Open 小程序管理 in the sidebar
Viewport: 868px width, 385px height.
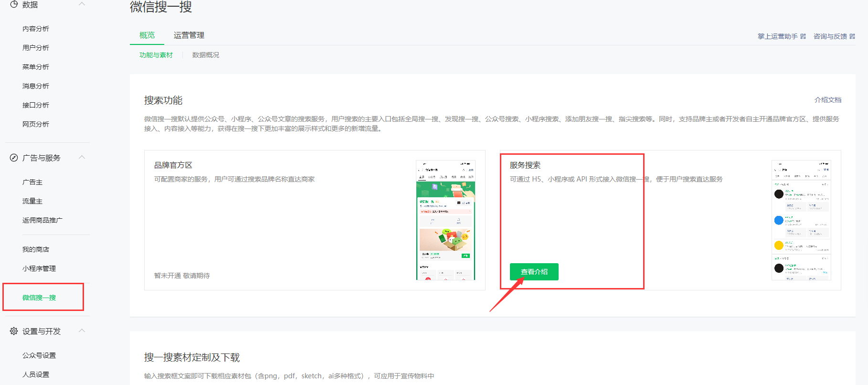click(x=39, y=268)
